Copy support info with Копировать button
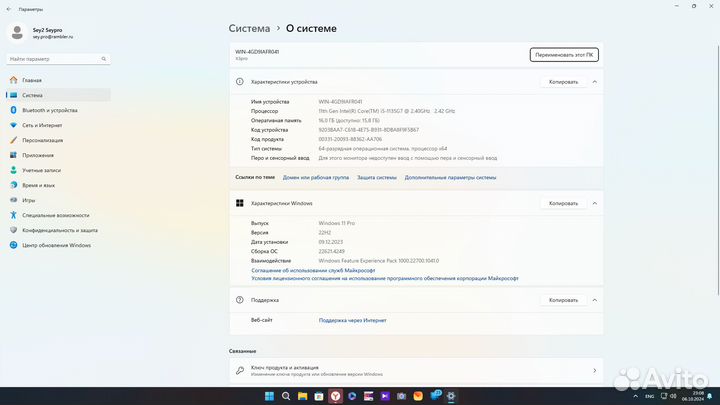 [563, 300]
